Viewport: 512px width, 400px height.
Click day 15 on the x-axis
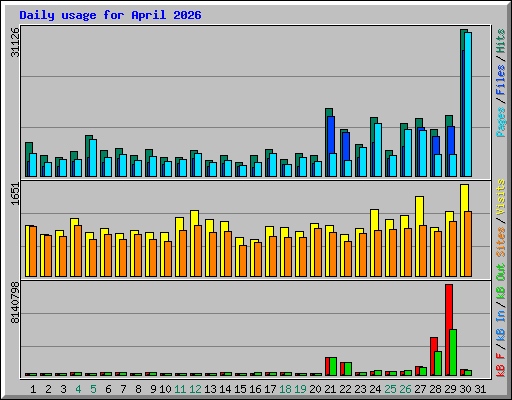[240, 389]
